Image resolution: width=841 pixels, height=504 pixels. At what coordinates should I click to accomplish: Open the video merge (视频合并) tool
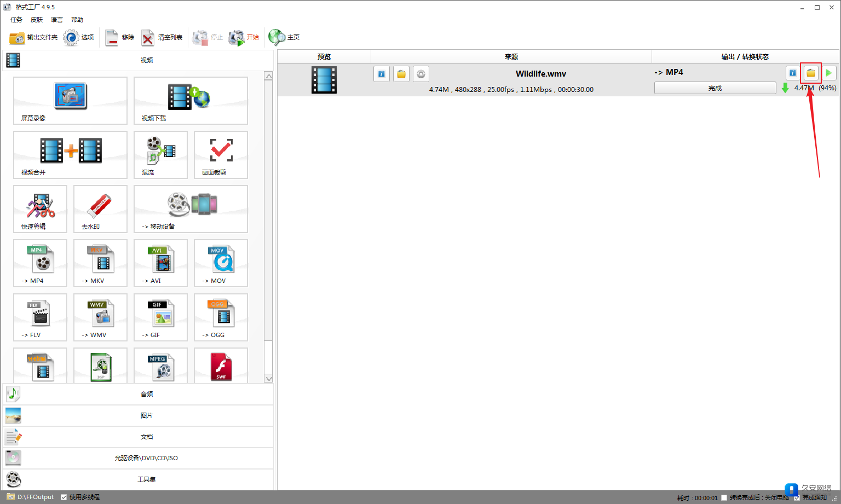tap(70, 154)
